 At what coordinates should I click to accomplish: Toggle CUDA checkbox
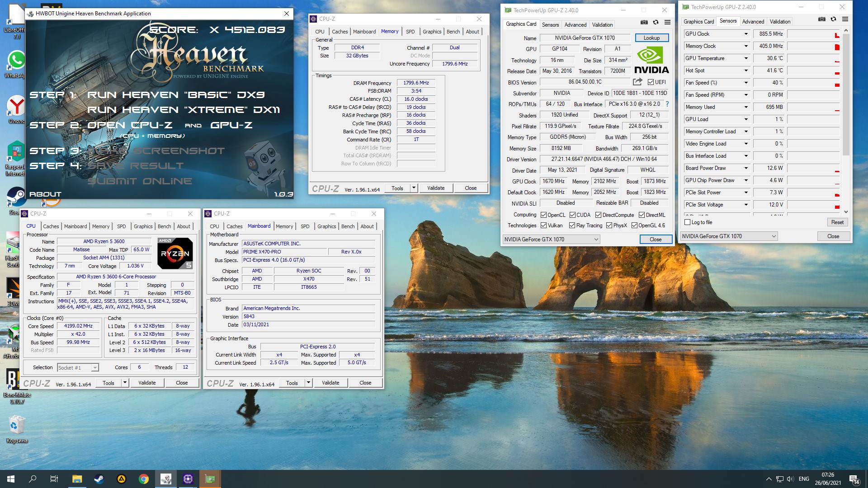[x=572, y=215]
